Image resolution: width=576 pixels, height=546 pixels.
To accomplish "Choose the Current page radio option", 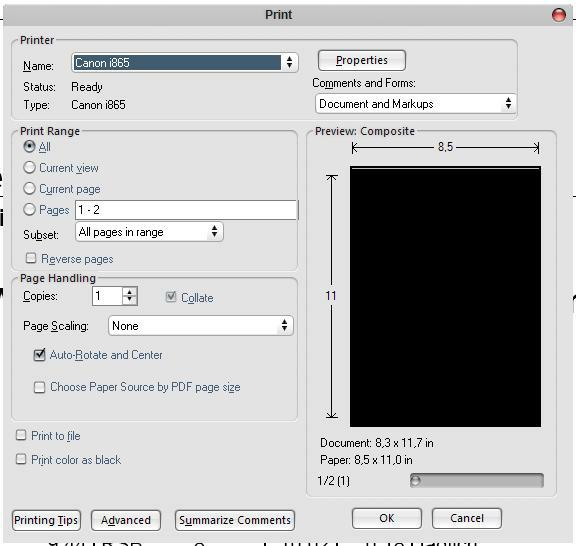I will [x=29, y=189].
